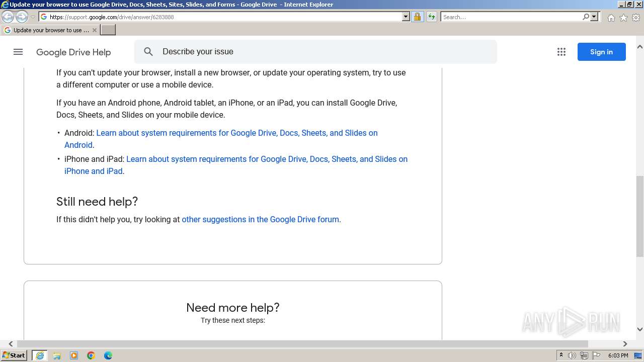Click the 6:03 PM clock
Image resolution: width=644 pixels, height=362 pixels.
click(618, 355)
